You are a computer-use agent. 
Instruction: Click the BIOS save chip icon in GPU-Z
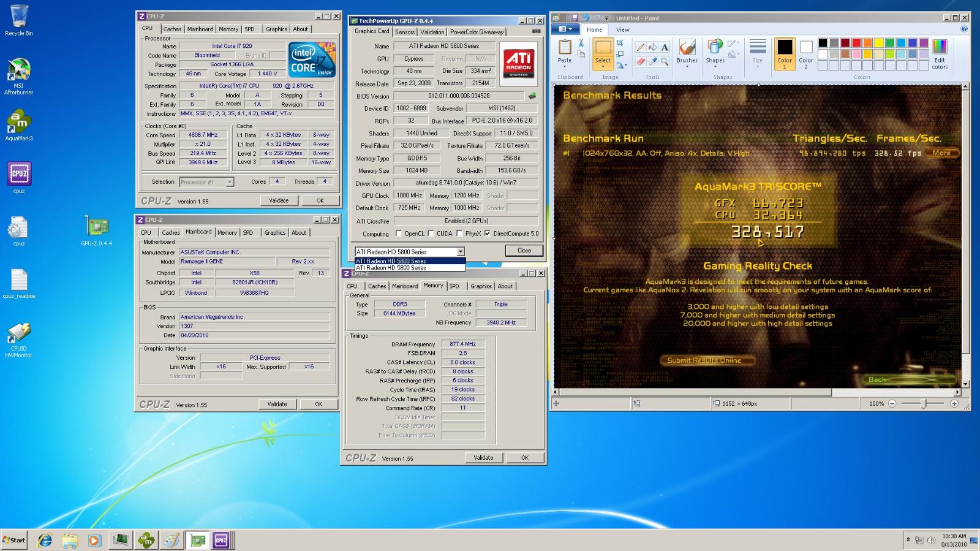coord(532,96)
